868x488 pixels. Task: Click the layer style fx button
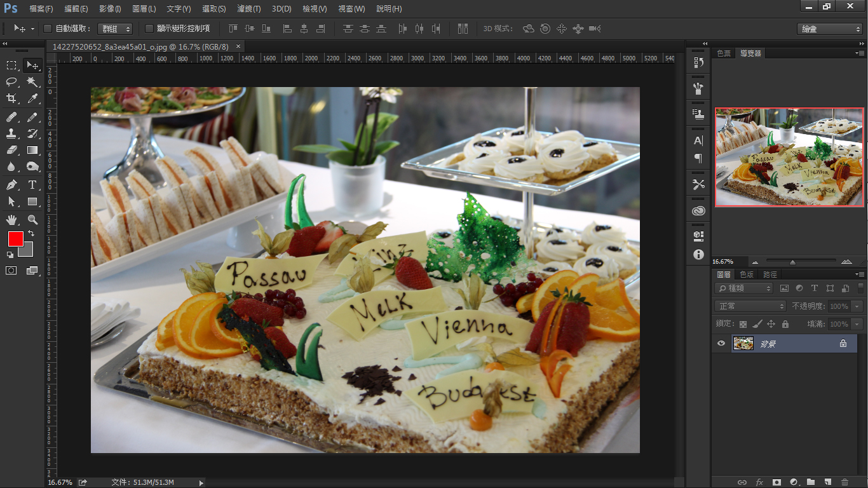(x=759, y=482)
